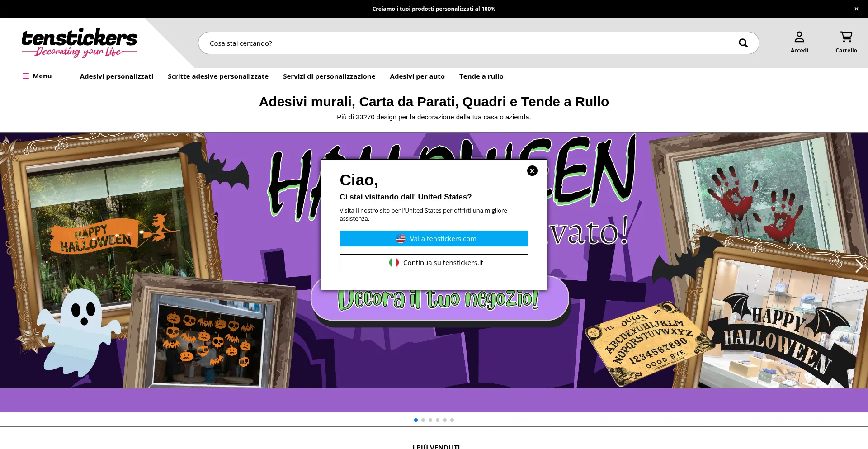868x449 pixels.
Task: Choose Continua su tenstickers.it
Action: pyautogui.click(x=434, y=263)
